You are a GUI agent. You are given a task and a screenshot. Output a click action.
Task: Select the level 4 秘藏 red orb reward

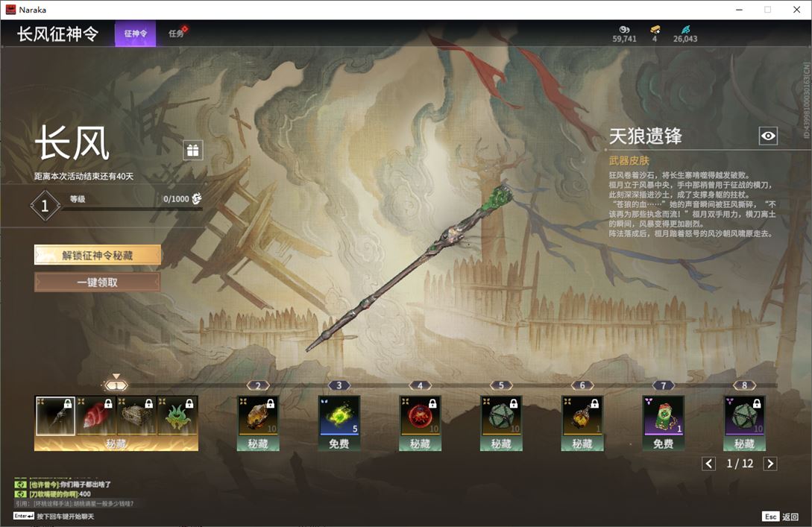420,423
